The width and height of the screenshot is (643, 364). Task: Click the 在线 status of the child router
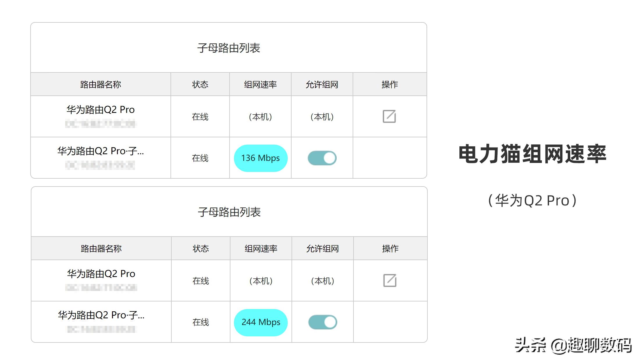tap(200, 158)
